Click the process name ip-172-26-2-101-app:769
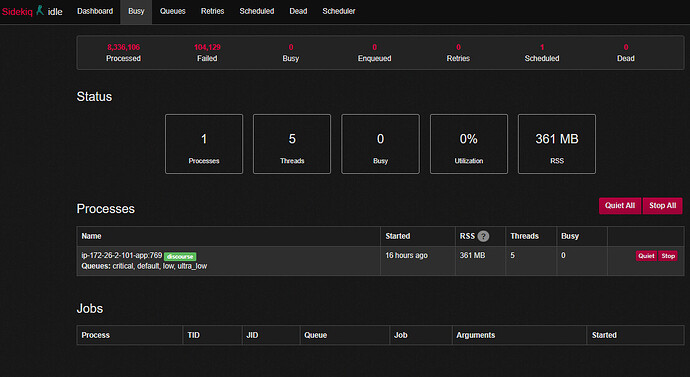 pos(121,255)
